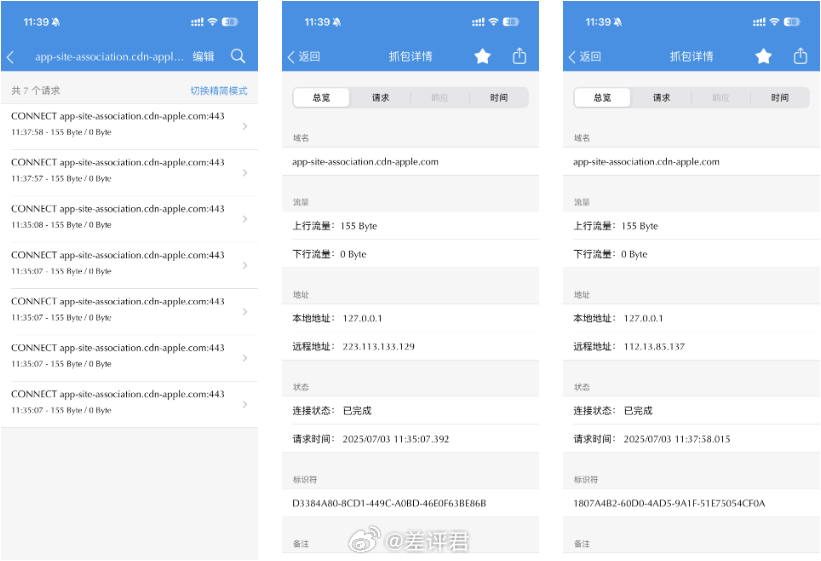Tap the star favorite icon on middle screen
Screen dimensions: 821x561
click(x=482, y=56)
